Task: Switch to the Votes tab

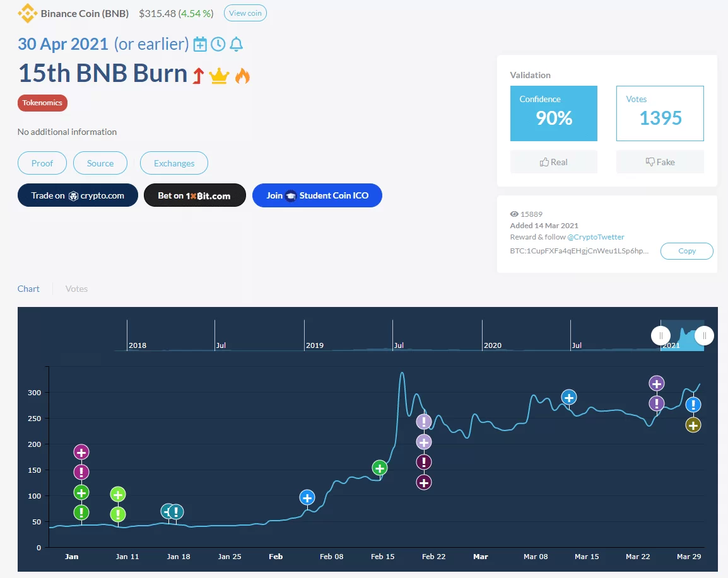Action: click(x=76, y=289)
